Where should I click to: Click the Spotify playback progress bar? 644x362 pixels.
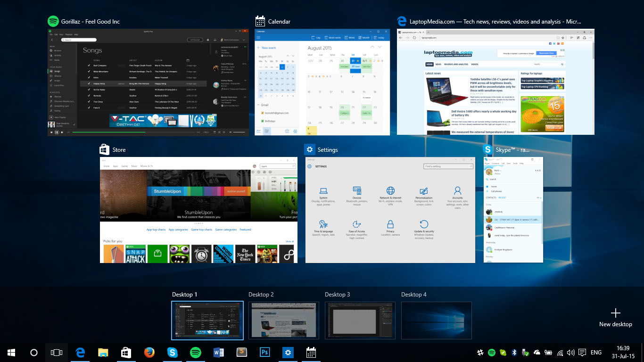(133, 132)
